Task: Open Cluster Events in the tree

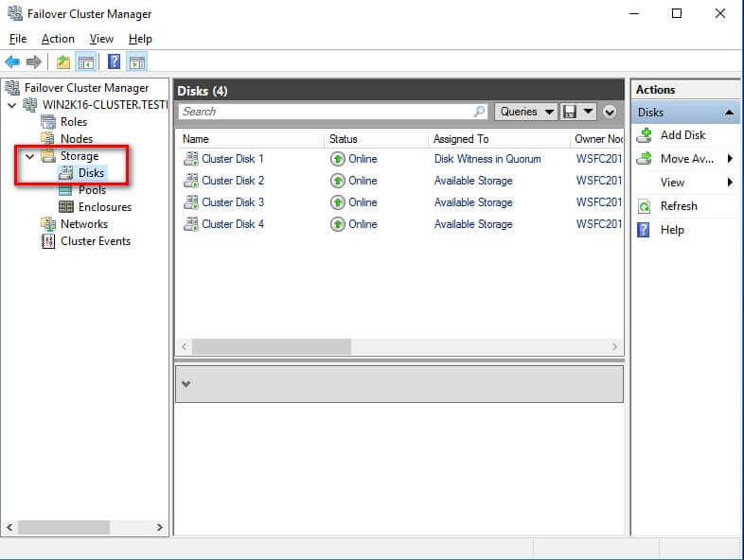Action: (95, 241)
